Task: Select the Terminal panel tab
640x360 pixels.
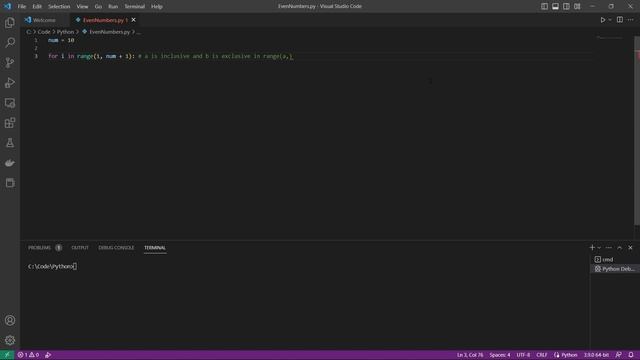Action: click(155, 248)
